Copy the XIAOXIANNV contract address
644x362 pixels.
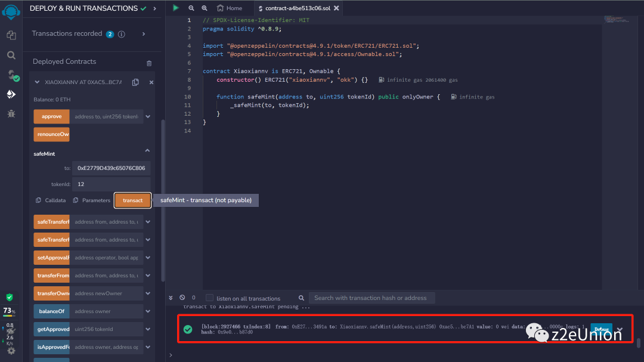[x=135, y=82]
